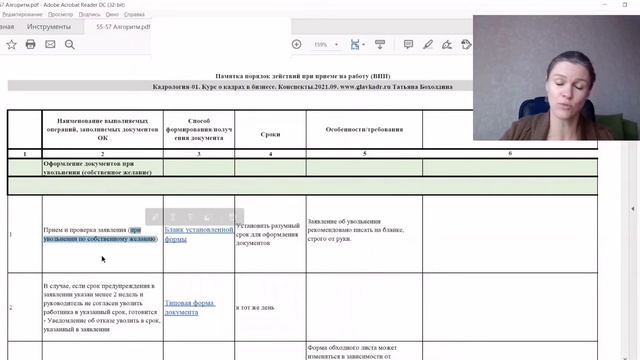640x360 pixels.
Task: Open the Справка menu
Action: coord(134,14)
